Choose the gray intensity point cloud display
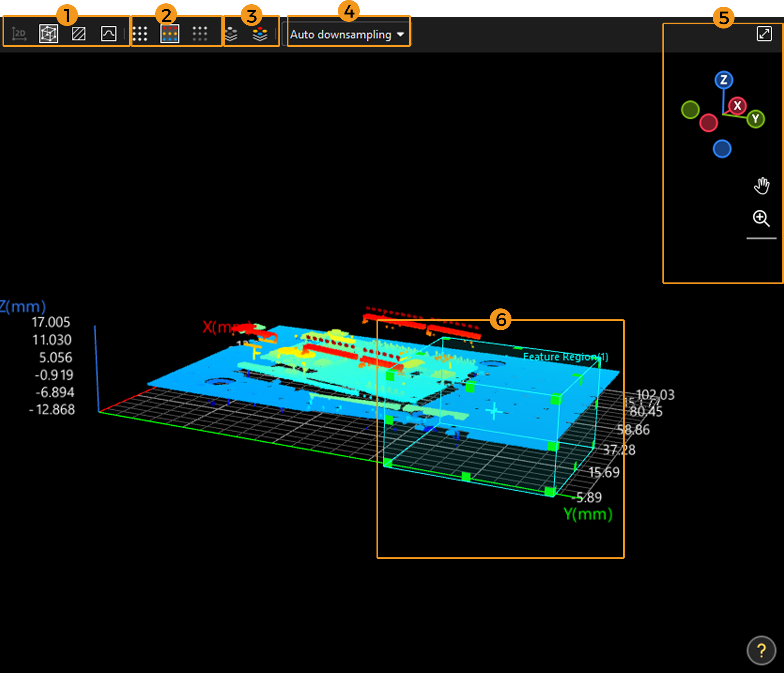This screenshot has height=673, width=784. pyautogui.click(x=200, y=34)
